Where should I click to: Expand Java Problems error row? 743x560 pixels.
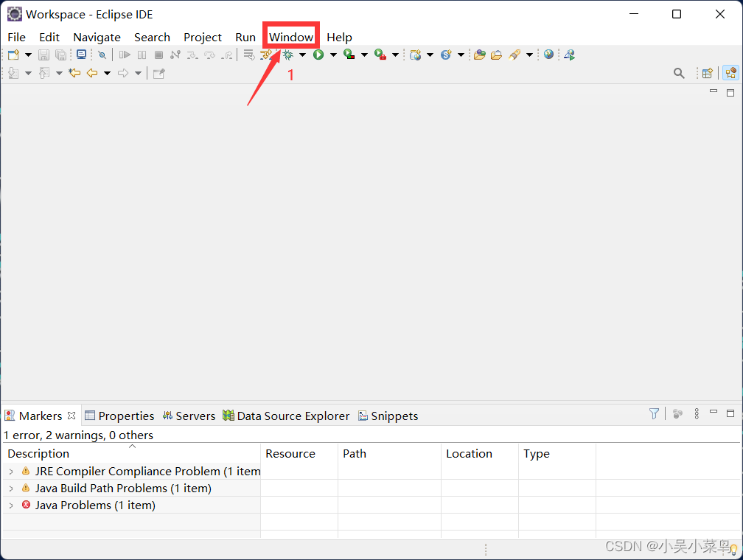(11, 505)
